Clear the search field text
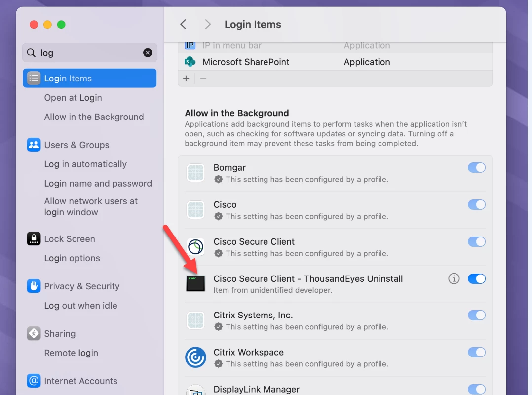Screen dimensions: 532x395 coord(147,53)
